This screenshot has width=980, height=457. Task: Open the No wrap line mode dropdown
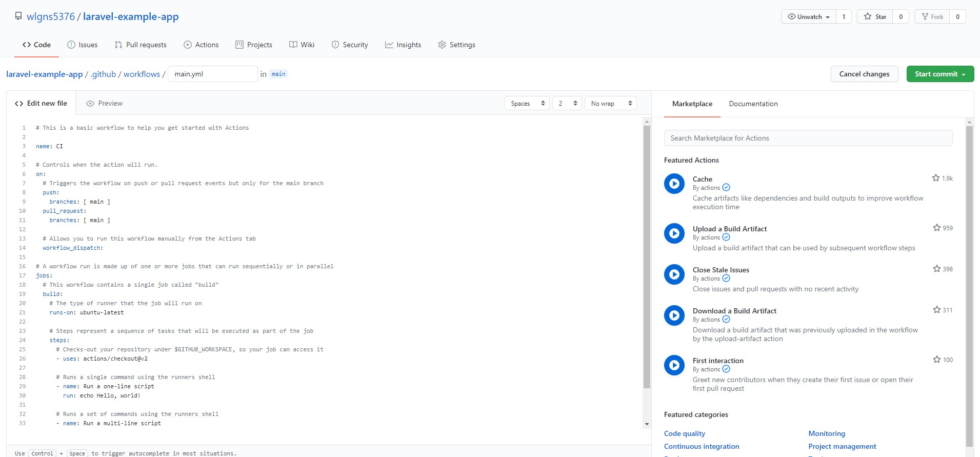[x=611, y=103]
